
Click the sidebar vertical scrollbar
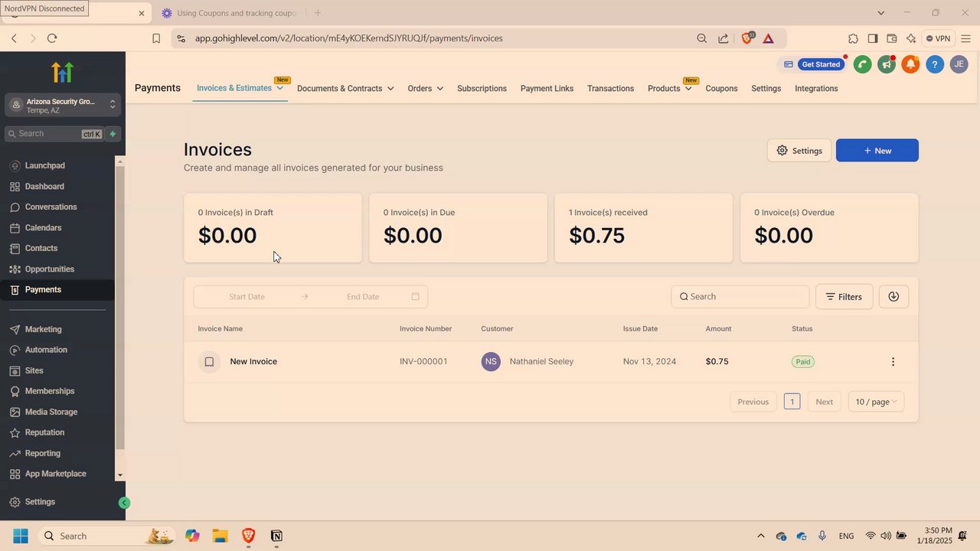point(119,306)
